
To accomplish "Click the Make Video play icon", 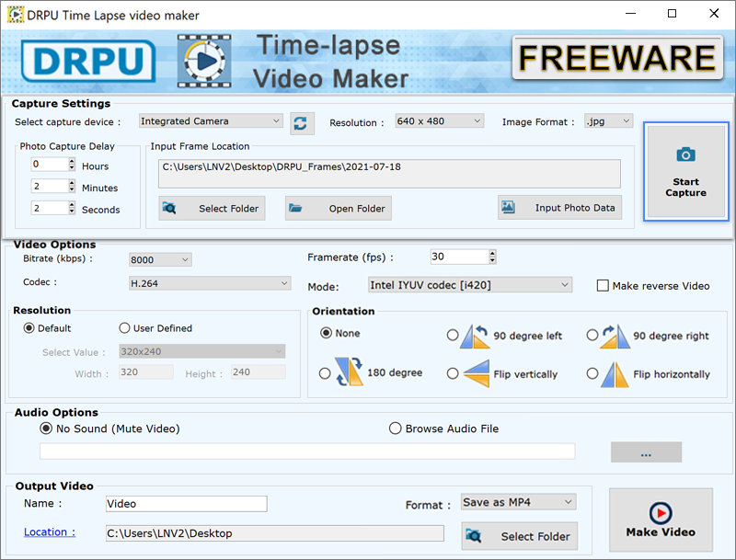I will pos(661,512).
